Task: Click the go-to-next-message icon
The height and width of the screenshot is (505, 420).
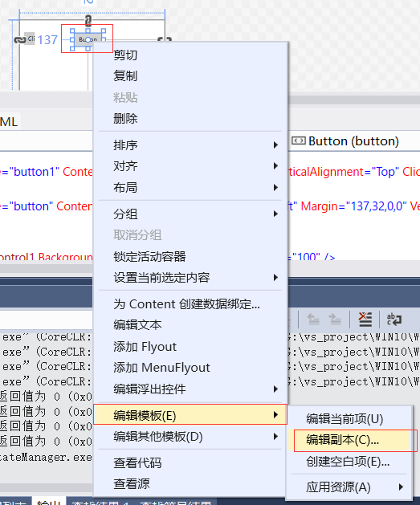Action: tap(335, 320)
